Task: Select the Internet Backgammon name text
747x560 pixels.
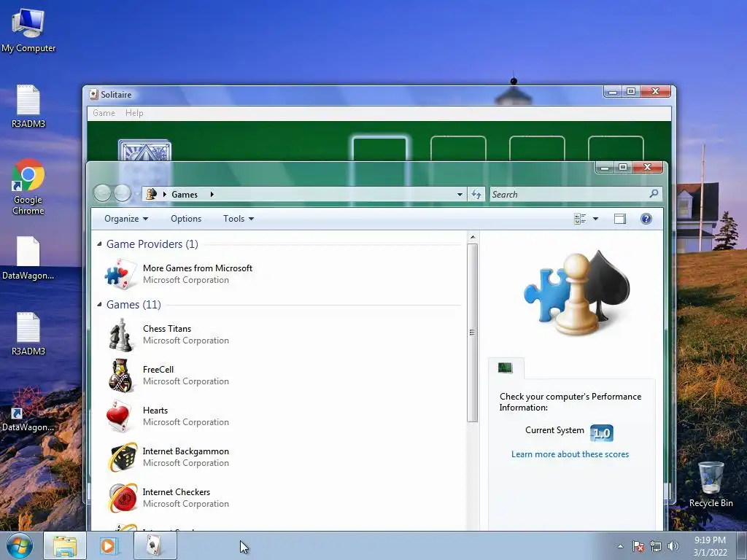Action: point(185,451)
